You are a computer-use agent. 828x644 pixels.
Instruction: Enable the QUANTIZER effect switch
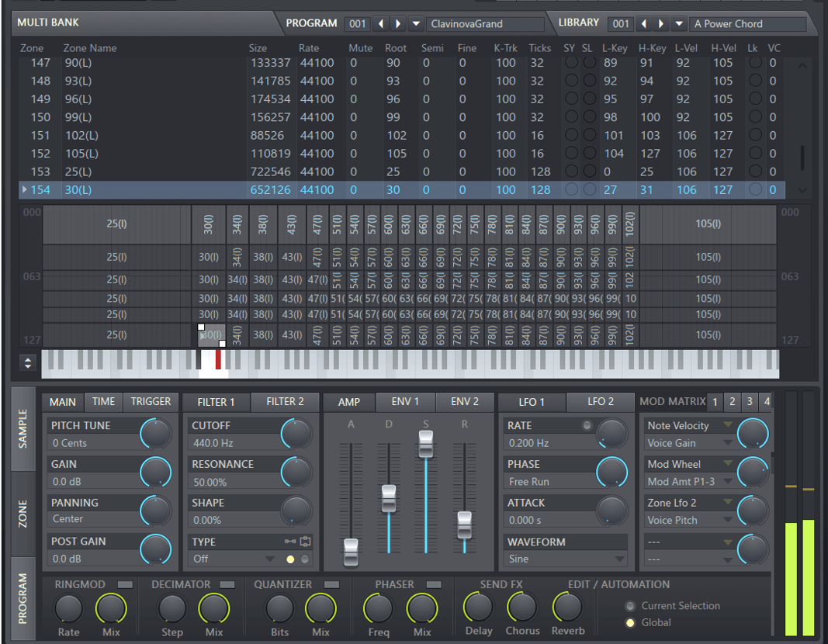(331, 584)
